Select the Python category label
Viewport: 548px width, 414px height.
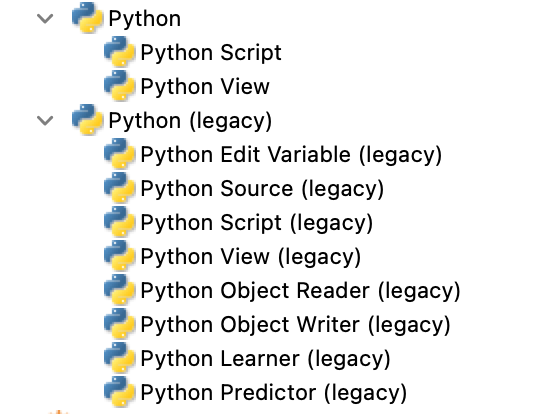click(145, 19)
